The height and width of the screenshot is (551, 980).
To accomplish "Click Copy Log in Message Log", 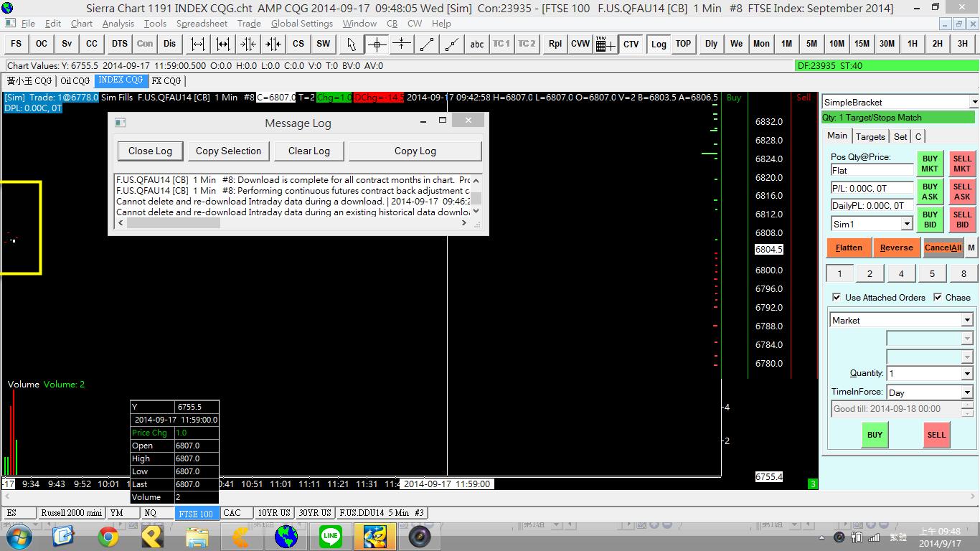I will [415, 151].
